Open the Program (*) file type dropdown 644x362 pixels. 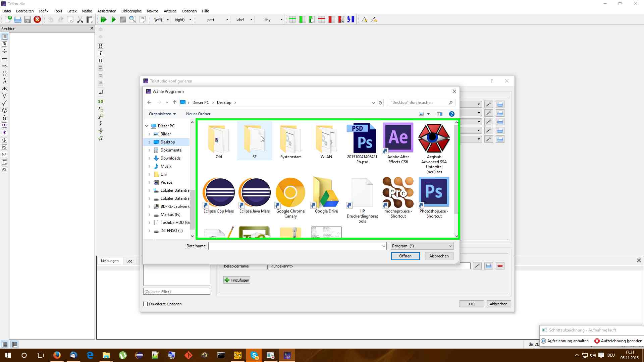422,246
